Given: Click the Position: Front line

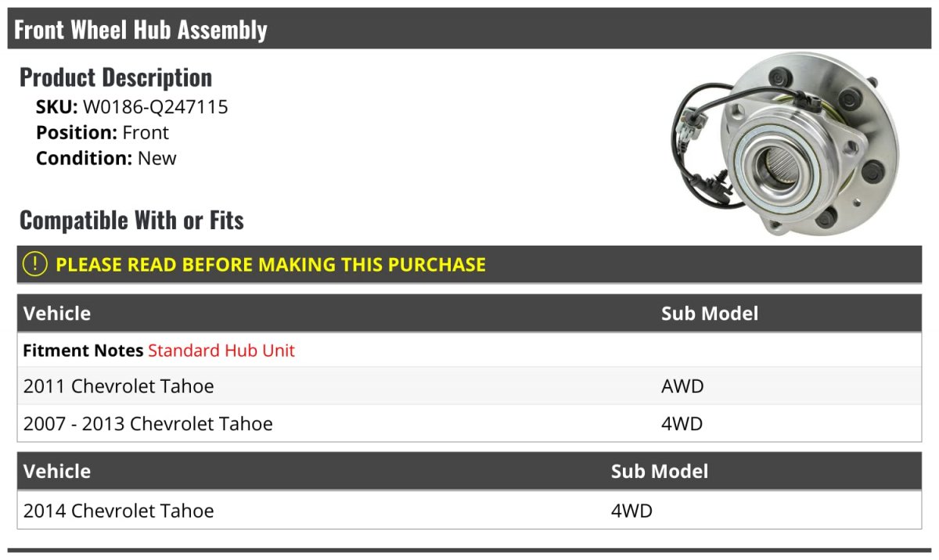Looking at the screenshot, I should pos(103,133).
